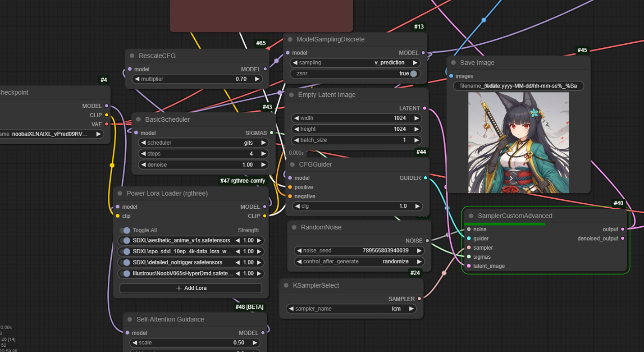Screen dimensions: 644x352
Task: Select previous scheduler with scheduler left arrow
Action: [144, 143]
